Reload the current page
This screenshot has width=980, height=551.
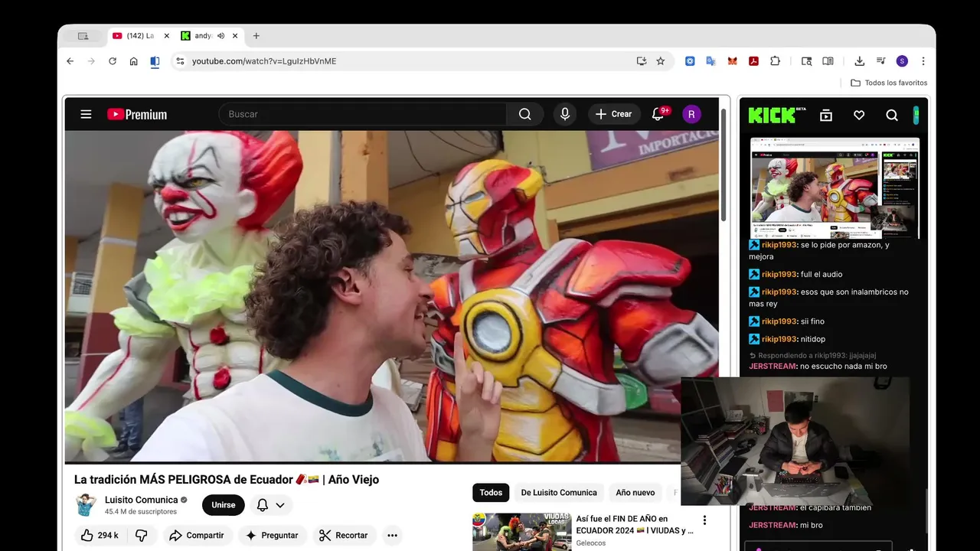(112, 61)
